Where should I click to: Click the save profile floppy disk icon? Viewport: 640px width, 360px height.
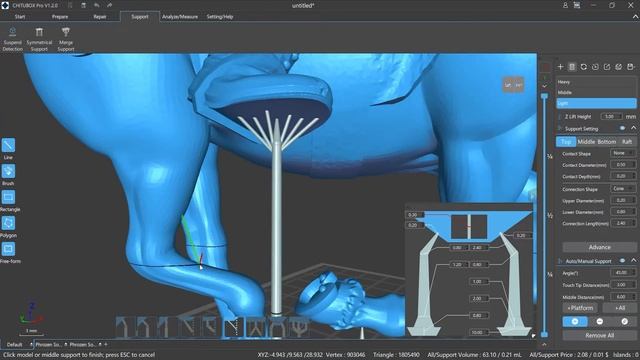point(630,67)
